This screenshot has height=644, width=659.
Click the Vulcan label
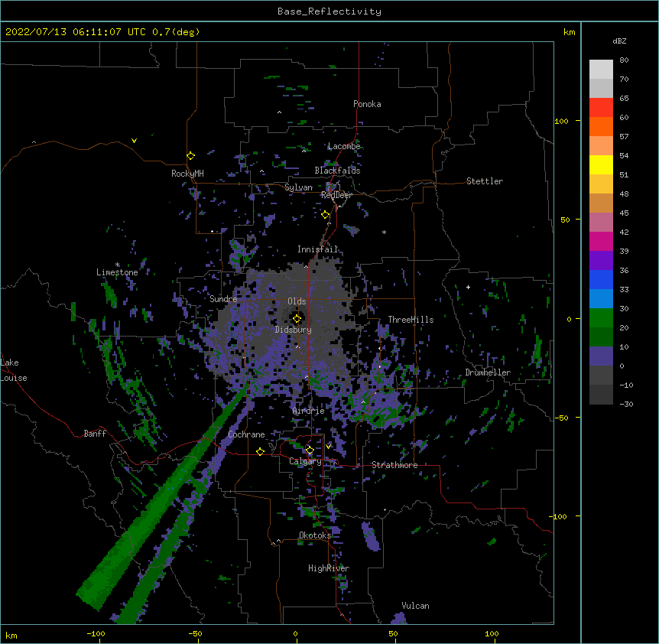[415, 606]
